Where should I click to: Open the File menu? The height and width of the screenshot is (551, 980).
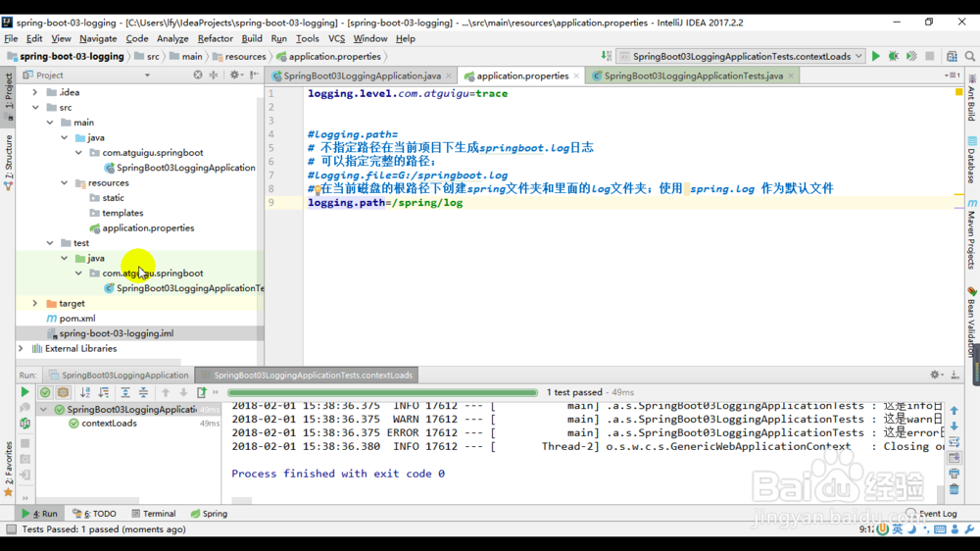coord(11,39)
